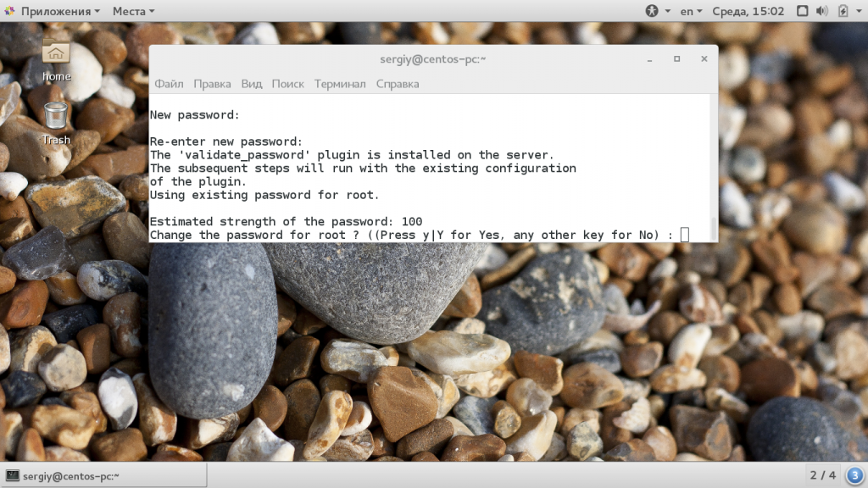Open the Вид menu

coord(252,84)
